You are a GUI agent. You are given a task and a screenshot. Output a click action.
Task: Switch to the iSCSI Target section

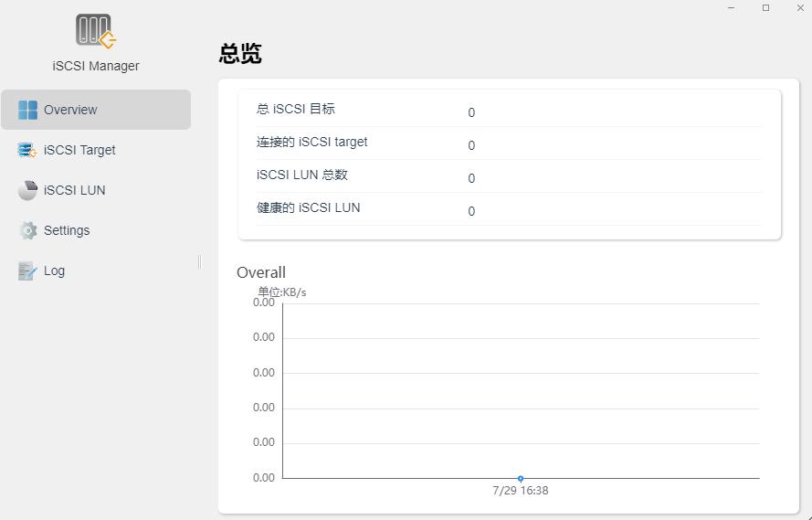pyautogui.click(x=96, y=150)
